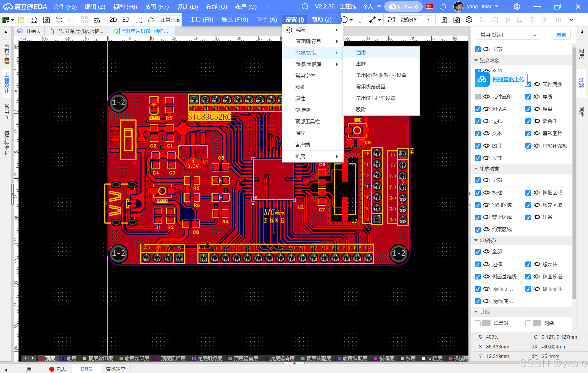This screenshot has width=588, height=373.
Task: Click the Save icon in toolbar
Action: pyautogui.click(x=34, y=20)
